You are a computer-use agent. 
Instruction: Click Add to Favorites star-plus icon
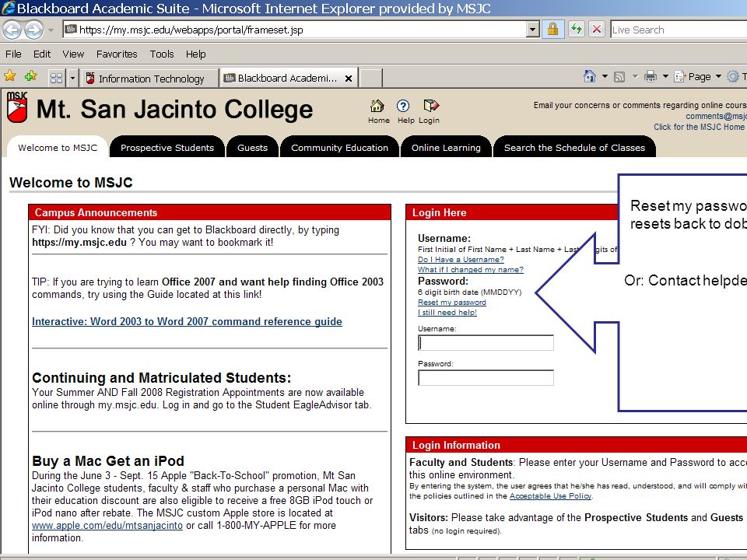pos(31,76)
